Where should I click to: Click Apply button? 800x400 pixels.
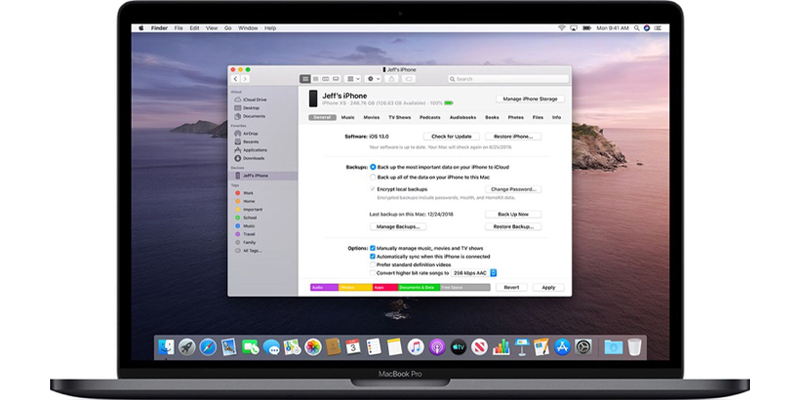coord(548,288)
